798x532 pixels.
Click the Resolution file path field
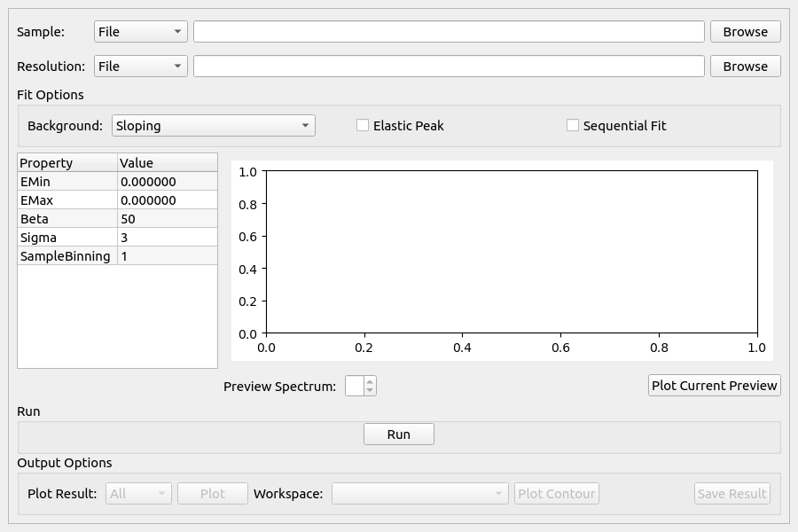[449, 66]
